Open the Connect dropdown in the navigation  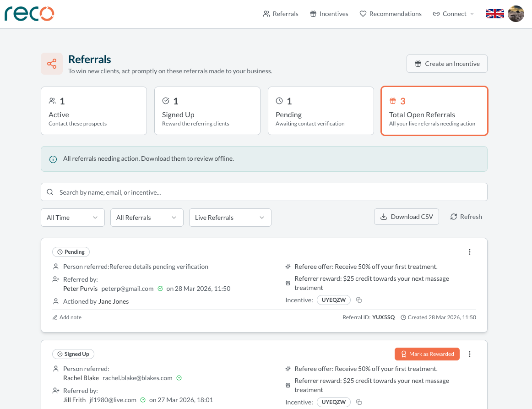453,14
